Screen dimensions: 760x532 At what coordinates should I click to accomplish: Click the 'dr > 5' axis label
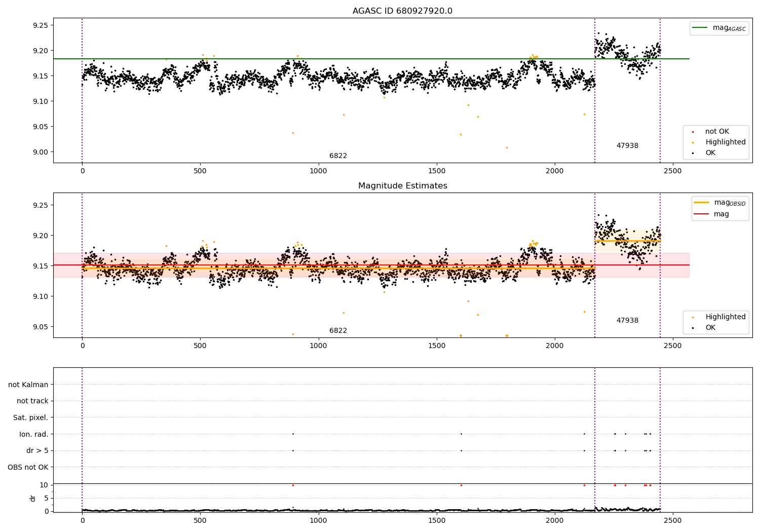tap(37, 450)
